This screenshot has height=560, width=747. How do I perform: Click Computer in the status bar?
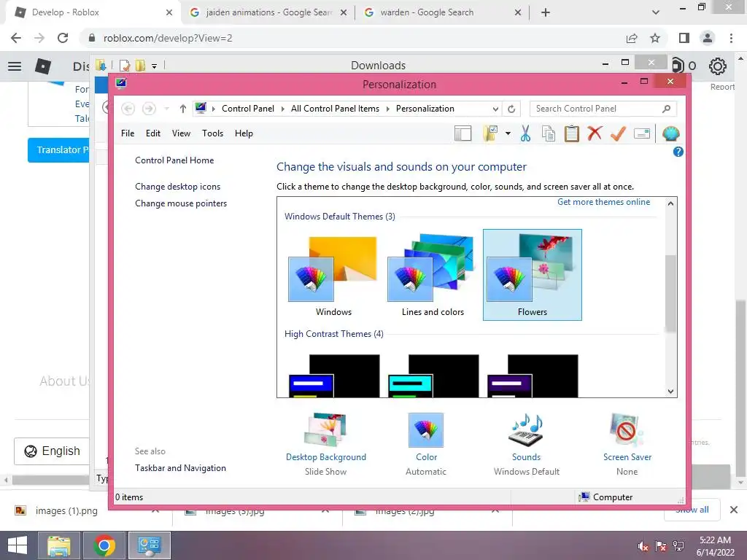(x=605, y=497)
